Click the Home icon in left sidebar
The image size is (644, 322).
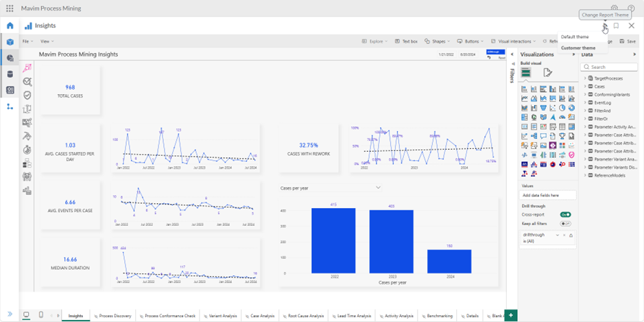[x=10, y=25]
